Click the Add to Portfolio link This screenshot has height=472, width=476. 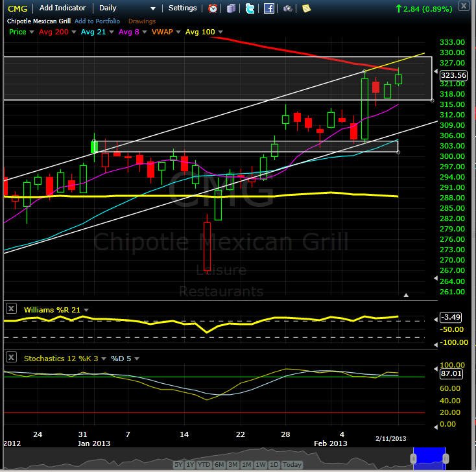click(97, 21)
